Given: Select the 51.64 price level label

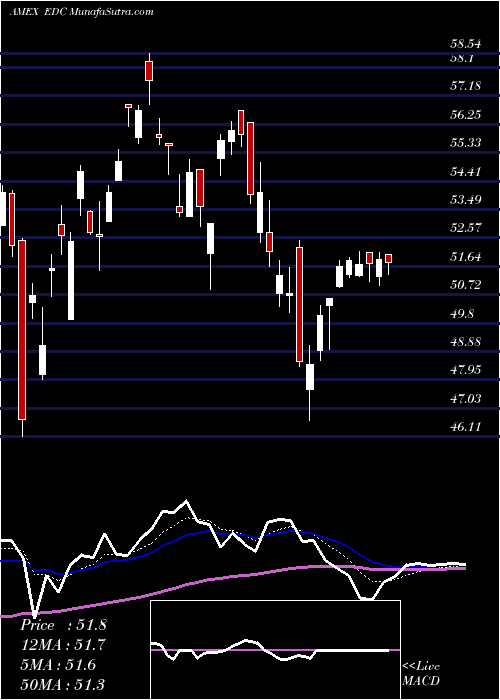Looking at the screenshot, I should [x=466, y=257].
